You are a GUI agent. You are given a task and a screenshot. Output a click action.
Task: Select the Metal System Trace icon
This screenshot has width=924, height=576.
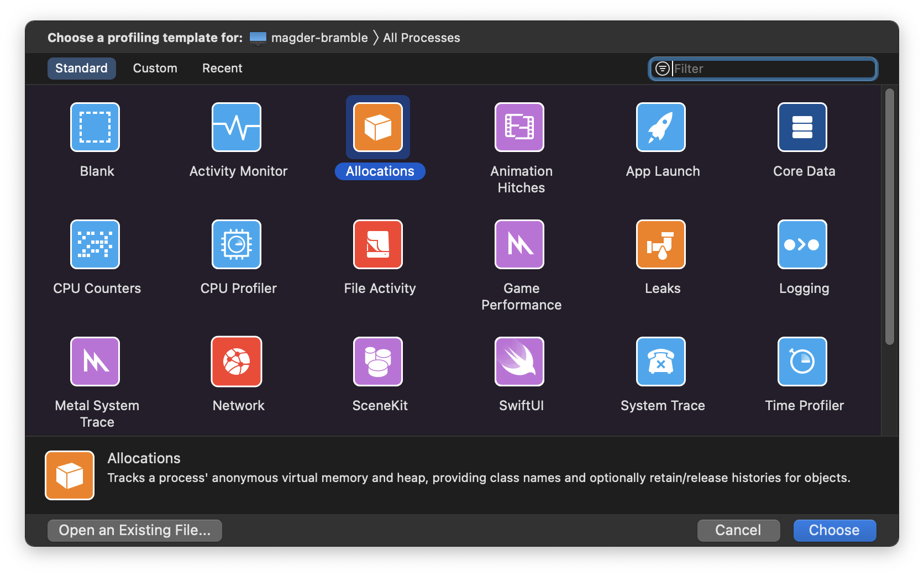tap(95, 362)
